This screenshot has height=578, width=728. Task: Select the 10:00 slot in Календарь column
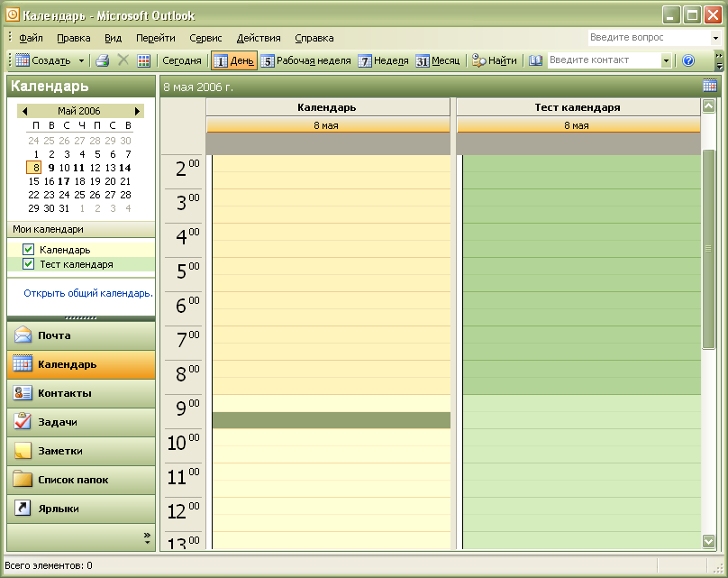332,437
